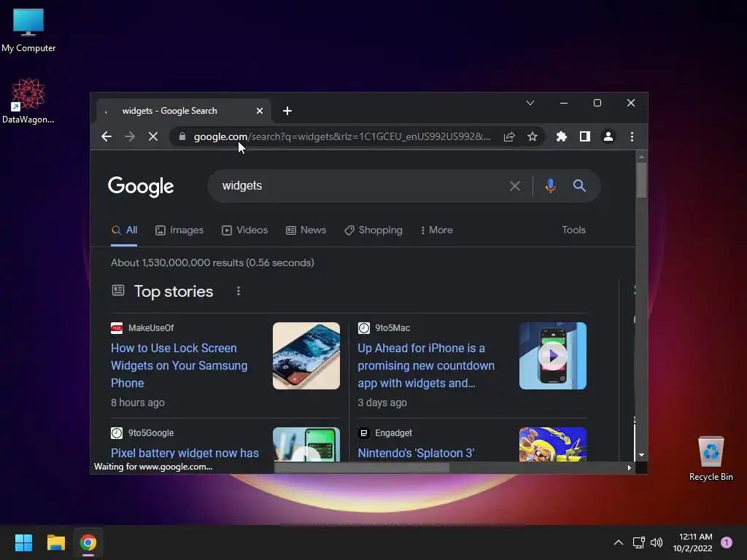Stop page loading with the X button
The width and height of the screenshot is (747, 560).
coord(153,136)
